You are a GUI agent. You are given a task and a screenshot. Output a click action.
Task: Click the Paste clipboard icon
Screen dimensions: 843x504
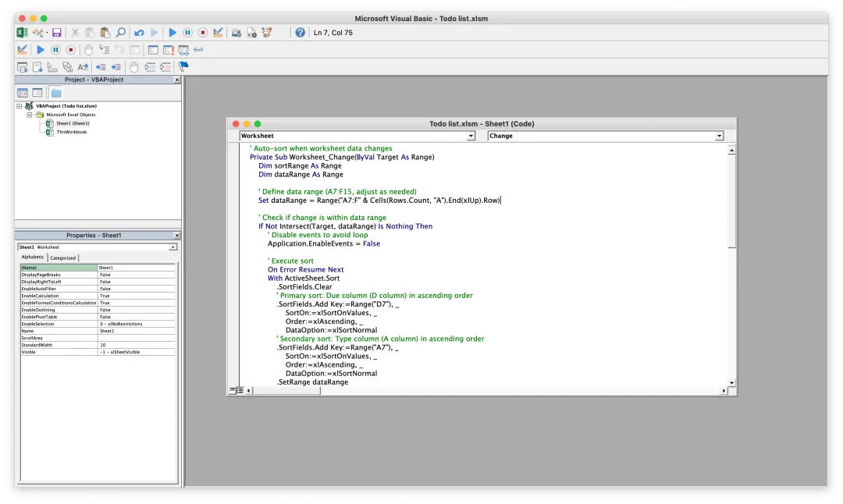coord(105,32)
